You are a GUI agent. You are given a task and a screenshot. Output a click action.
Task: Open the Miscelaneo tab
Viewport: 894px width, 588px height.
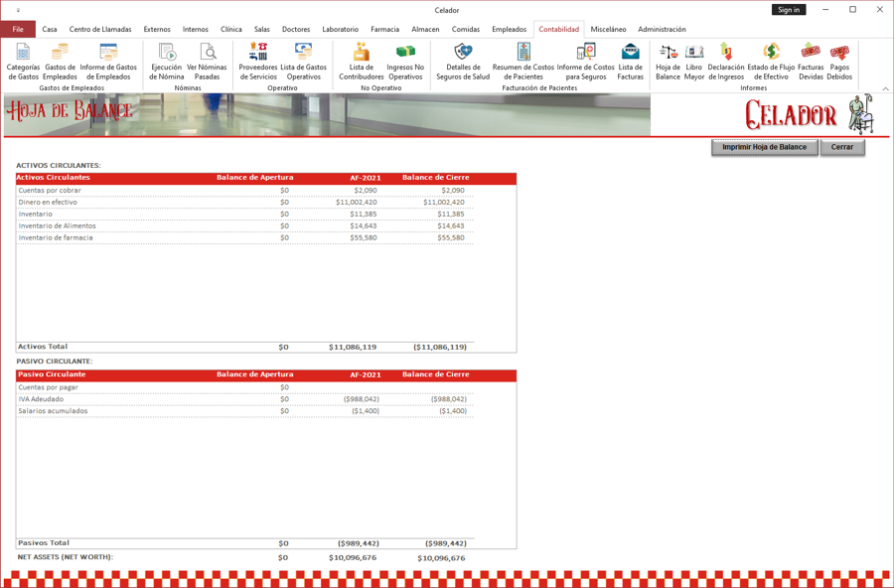click(607, 29)
